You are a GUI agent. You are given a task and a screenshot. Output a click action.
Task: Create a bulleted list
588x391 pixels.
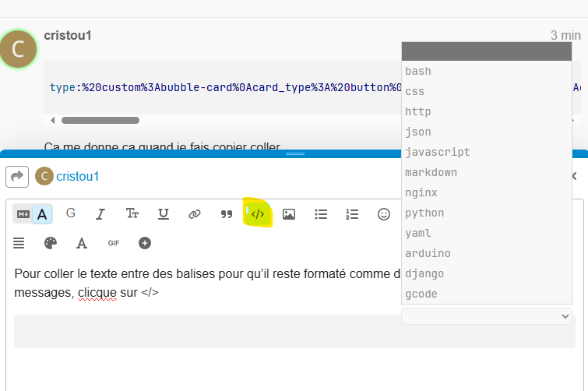click(321, 213)
